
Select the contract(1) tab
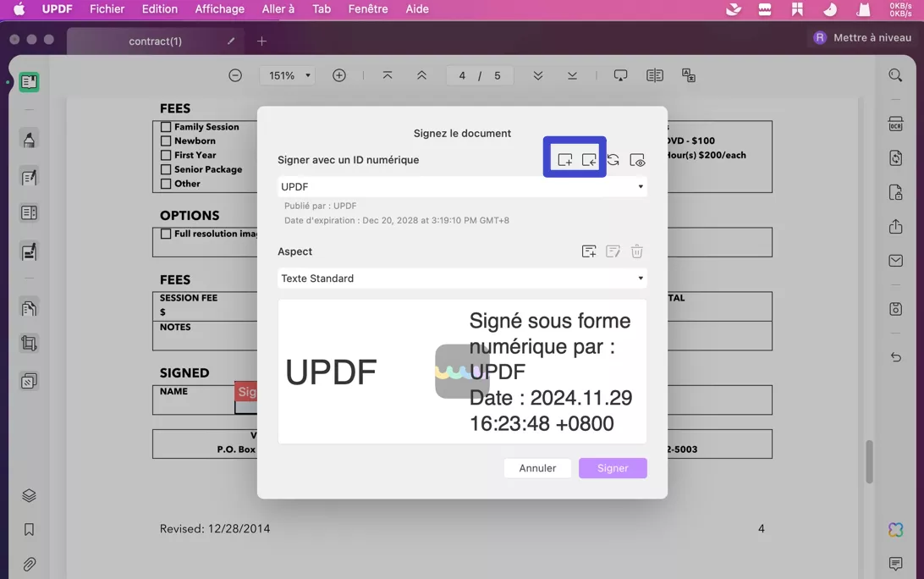point(156,41)
